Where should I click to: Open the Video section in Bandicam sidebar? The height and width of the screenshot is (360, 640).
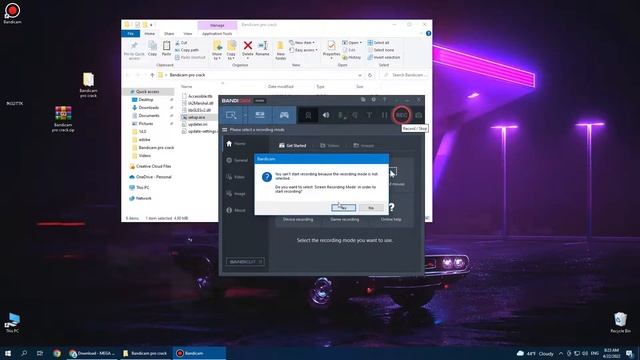236,177
